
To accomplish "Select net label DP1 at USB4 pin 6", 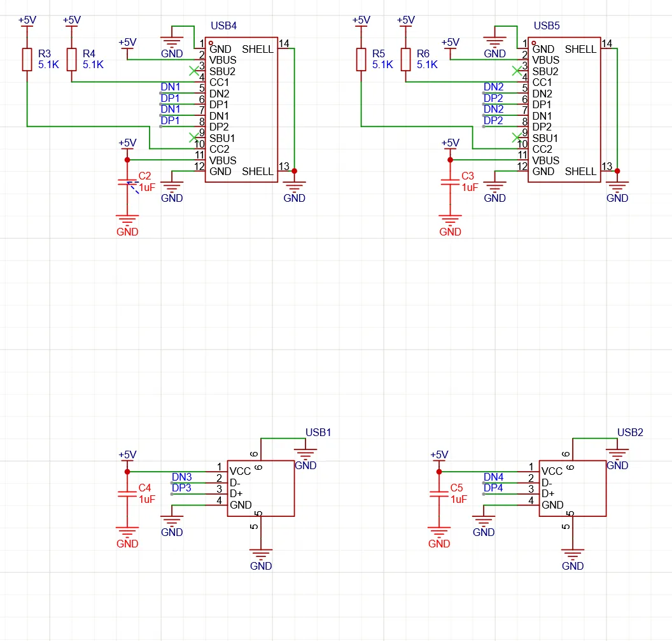I will tap(170, 98).
